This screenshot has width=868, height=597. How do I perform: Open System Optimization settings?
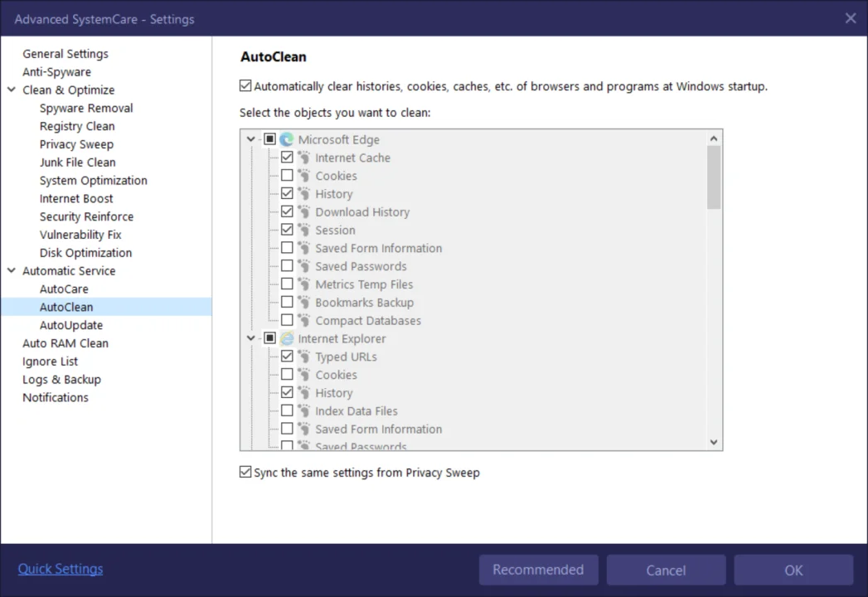point(93,181)
